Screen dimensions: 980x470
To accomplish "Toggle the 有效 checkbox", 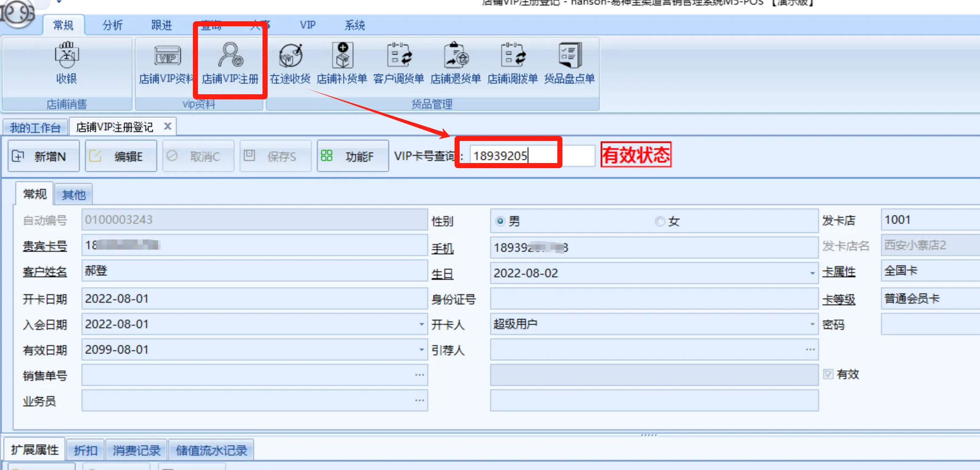I will click(828, 374).
